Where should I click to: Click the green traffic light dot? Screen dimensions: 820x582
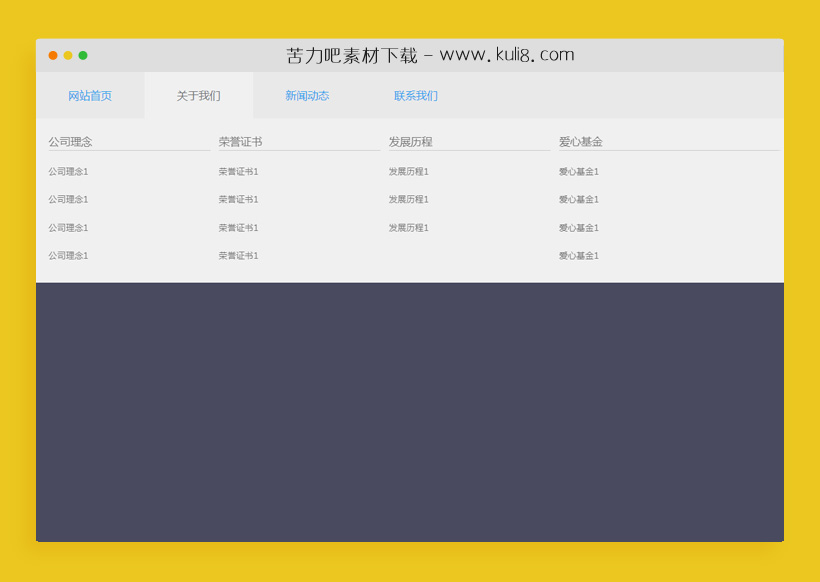tap(84, 55)
